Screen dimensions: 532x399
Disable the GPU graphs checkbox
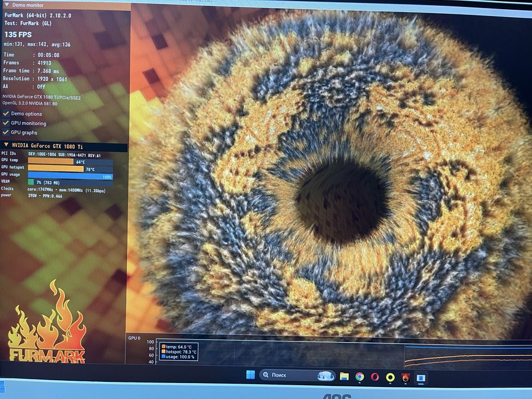coord(6,132)
